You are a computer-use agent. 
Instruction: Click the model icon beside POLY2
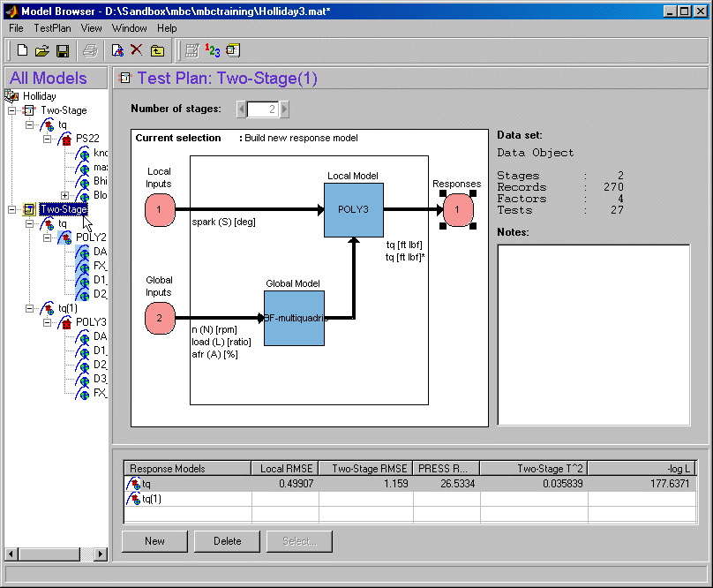click(65, 237)
